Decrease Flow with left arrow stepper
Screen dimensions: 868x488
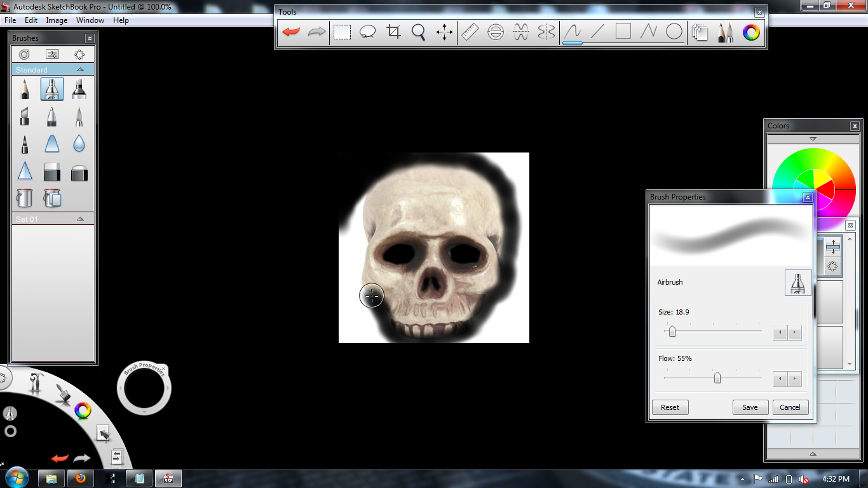click(x=780, y=379)
